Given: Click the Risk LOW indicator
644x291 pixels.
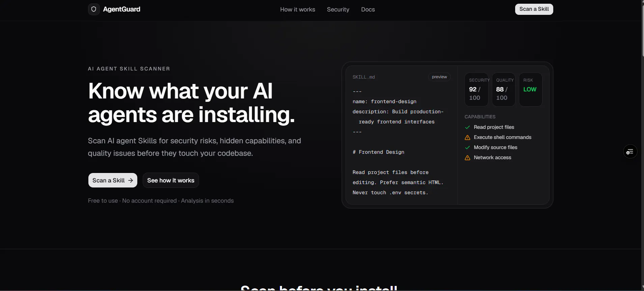Looking at the screenshot, I should [530, 89].
